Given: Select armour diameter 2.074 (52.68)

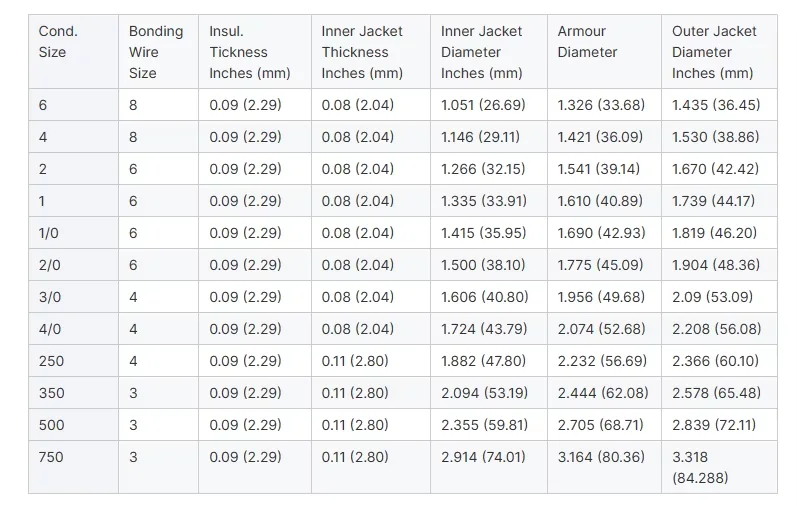Looking at the screenshot, I should click(x=601, y=329).
